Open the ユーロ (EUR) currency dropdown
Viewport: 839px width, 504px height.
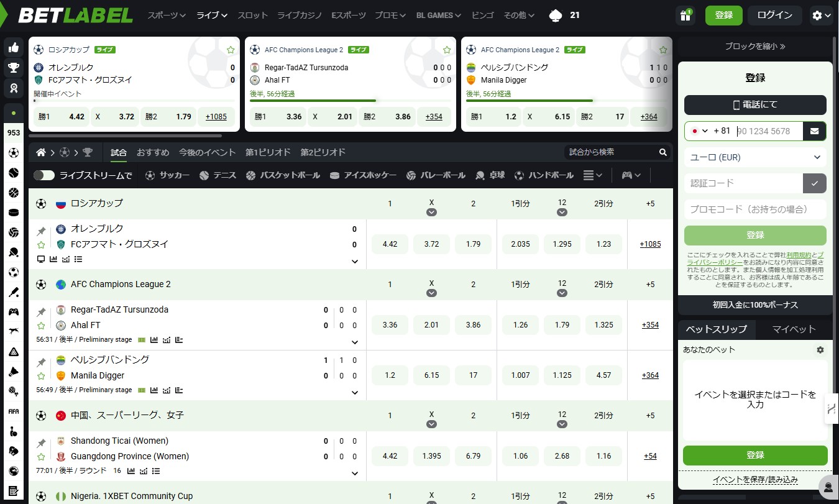tap(755, 157)
